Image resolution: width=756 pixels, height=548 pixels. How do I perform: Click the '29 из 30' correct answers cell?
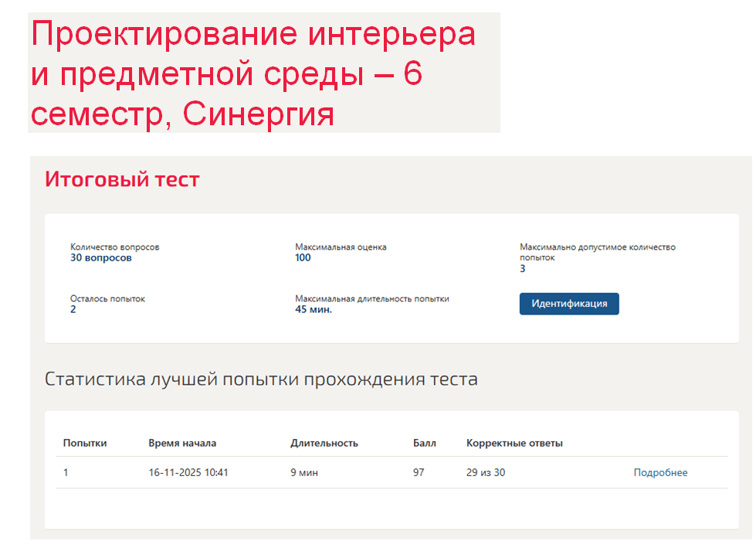pos(486,473)
